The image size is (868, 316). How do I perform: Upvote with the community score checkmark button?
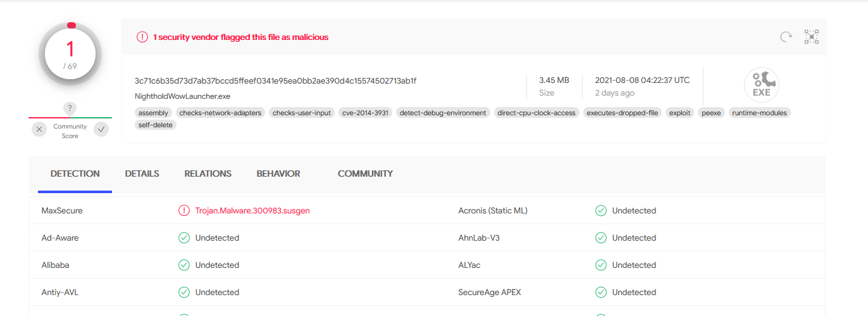tap(101, 129)
